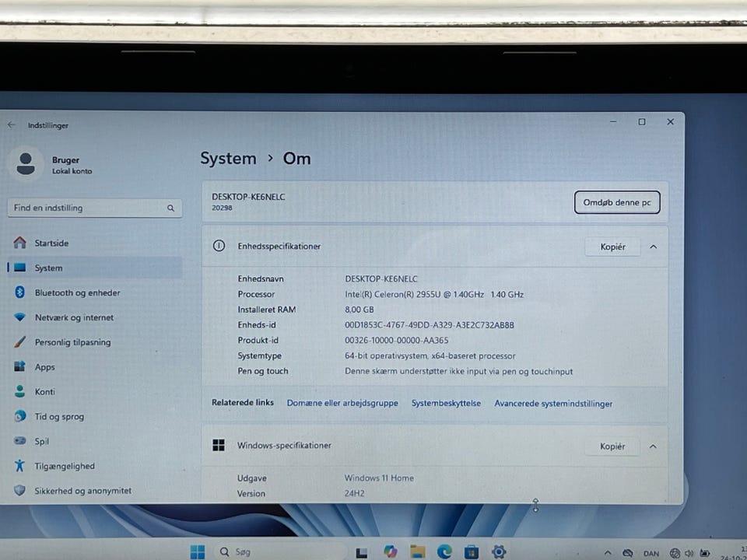This screenshot has height=560, width=747.
Task: Open Task View on the taskbar
Action: click(362, 552)
